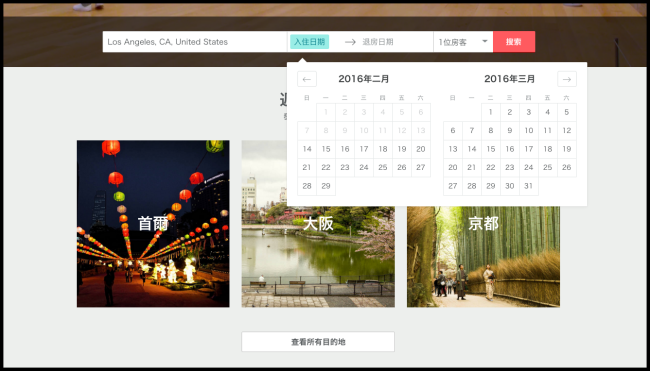Choose March 17 in the calendar
The height and width of the screenshot is (371, 650).
(529, 149)
